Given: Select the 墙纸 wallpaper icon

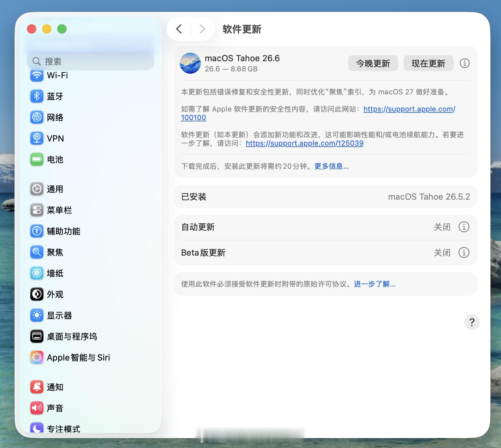Looking at the screenshot, I should (x=37, y=273).
